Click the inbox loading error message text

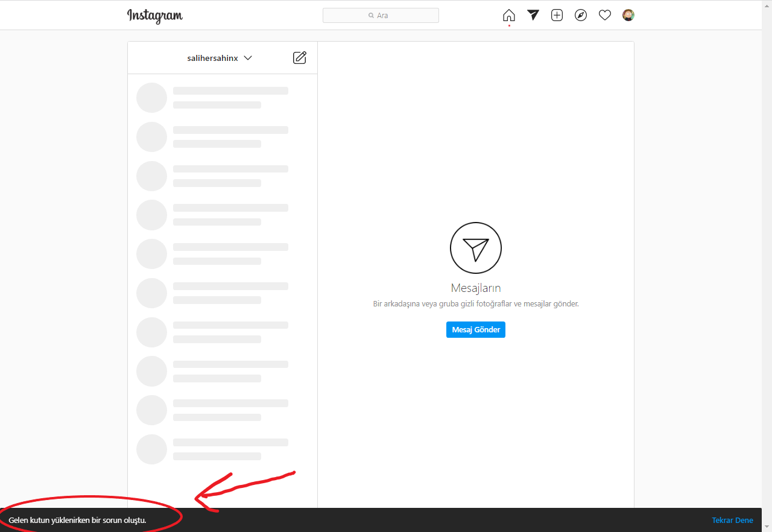click(x=77, y=520)
